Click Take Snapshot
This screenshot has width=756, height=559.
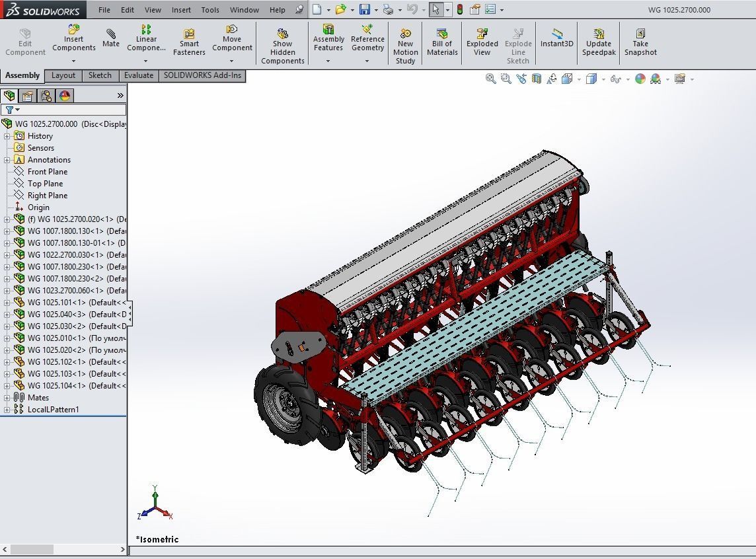tap(640, 42)
